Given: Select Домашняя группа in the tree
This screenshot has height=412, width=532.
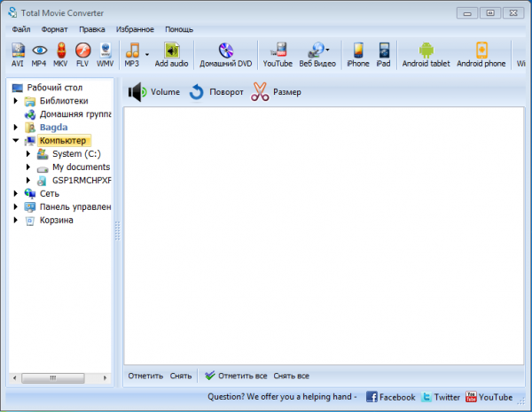Looking at the screenshot, I should [75, 114].
